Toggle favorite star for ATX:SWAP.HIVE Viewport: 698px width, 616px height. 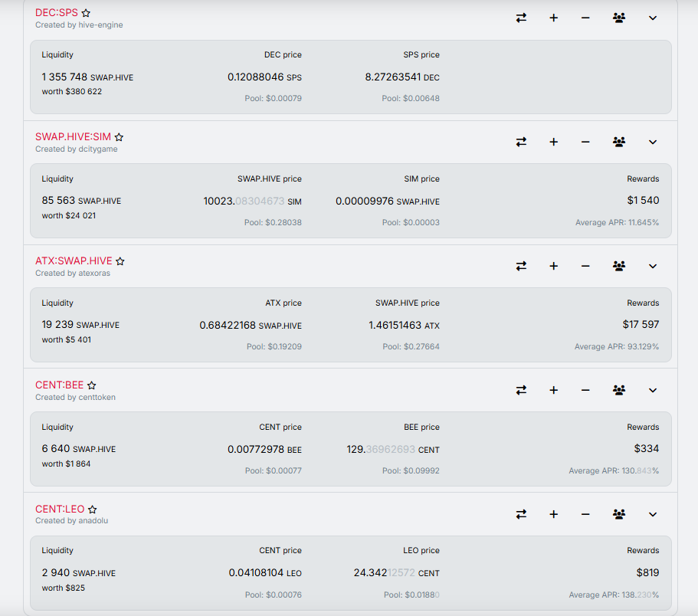[x=120, y=261]
